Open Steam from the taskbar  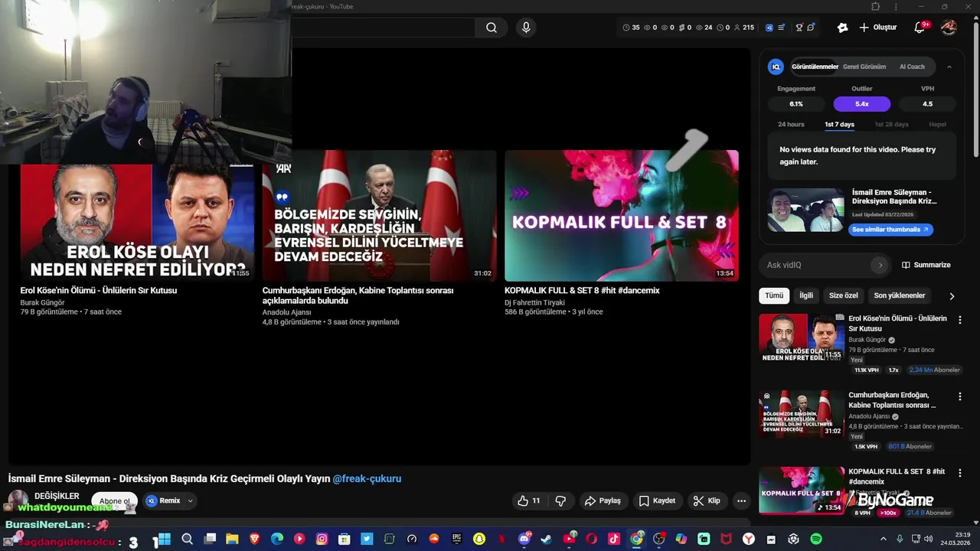tap(546, 540)
